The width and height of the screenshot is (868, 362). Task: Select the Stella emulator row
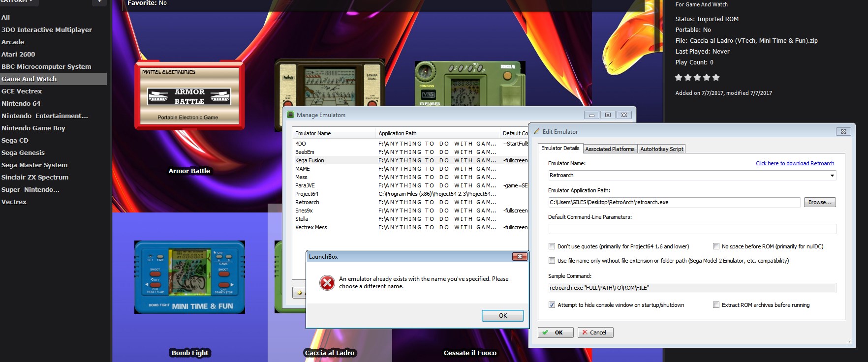point(410,219)
